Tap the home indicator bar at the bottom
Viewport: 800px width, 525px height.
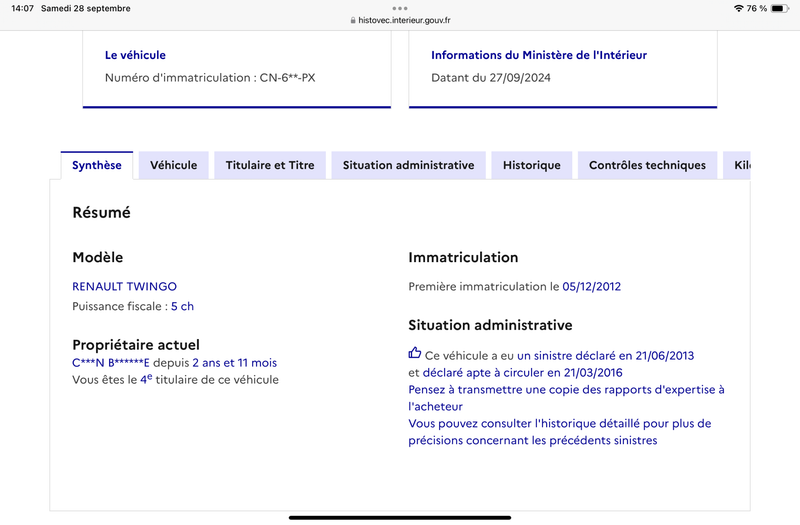(400, 517)
